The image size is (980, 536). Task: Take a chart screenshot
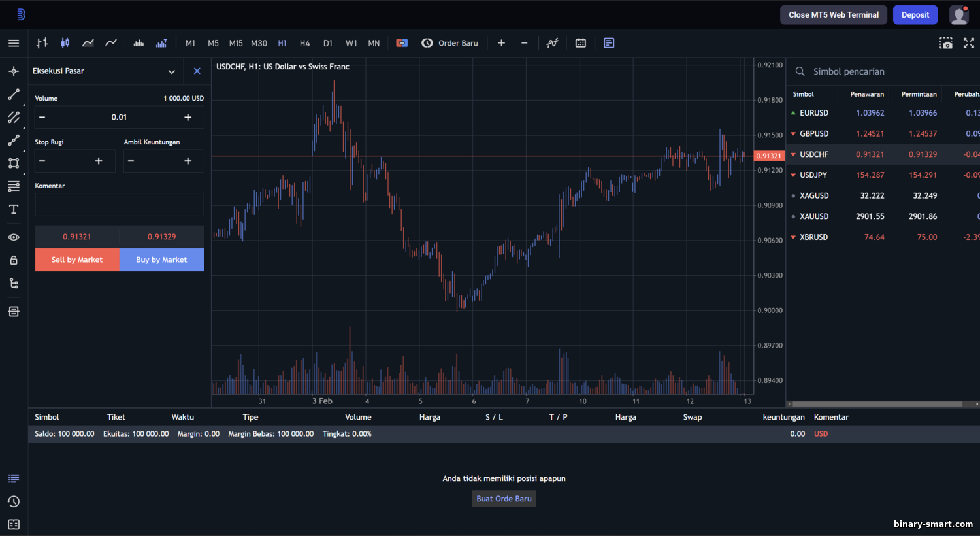(945, 43)
